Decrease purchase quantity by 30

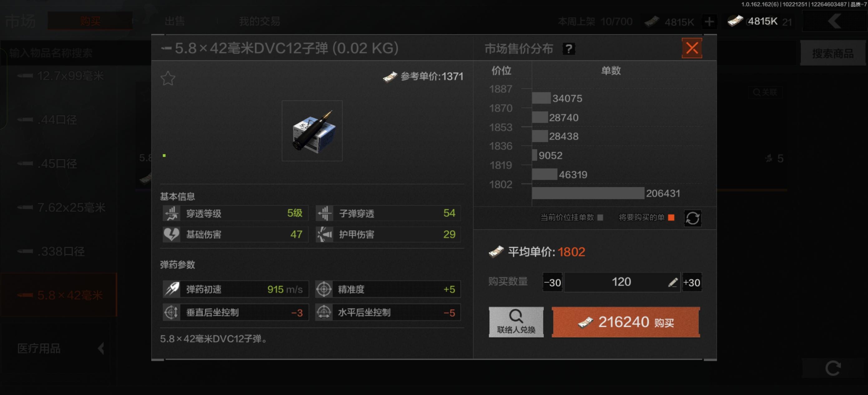[552, 282]
